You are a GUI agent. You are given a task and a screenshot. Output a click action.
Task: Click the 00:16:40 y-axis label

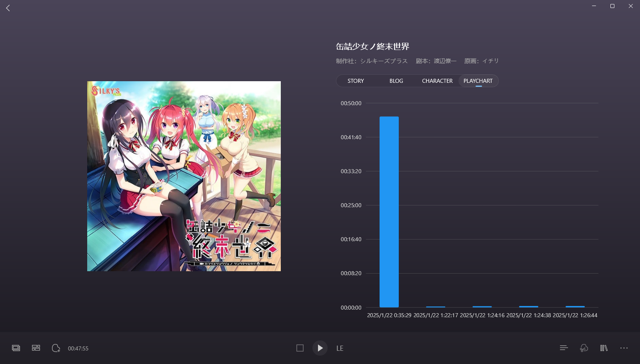351,239
